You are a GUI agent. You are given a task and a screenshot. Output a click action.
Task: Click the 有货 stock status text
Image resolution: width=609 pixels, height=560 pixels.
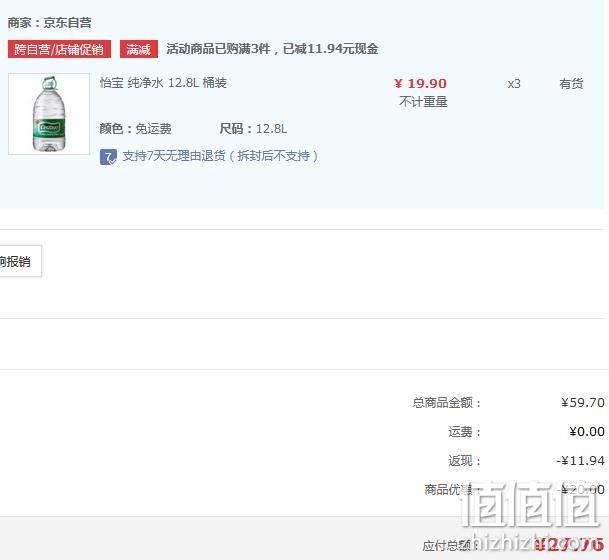[571, 83]
